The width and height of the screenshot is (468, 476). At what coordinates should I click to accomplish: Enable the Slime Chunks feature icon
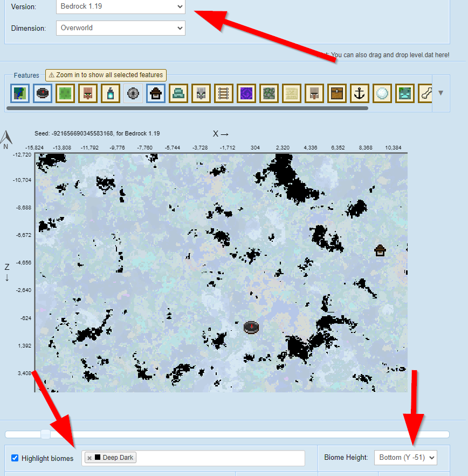[65, 93]
